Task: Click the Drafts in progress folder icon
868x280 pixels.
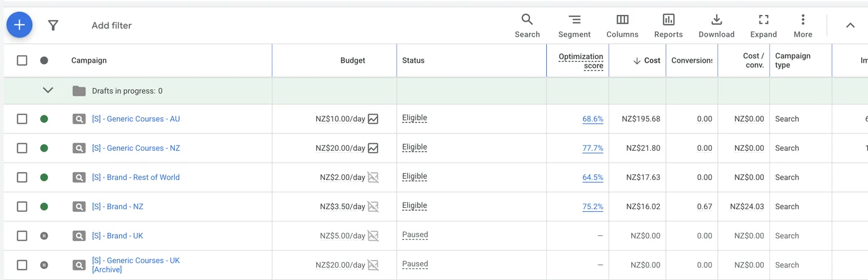Action: [79, 91]
